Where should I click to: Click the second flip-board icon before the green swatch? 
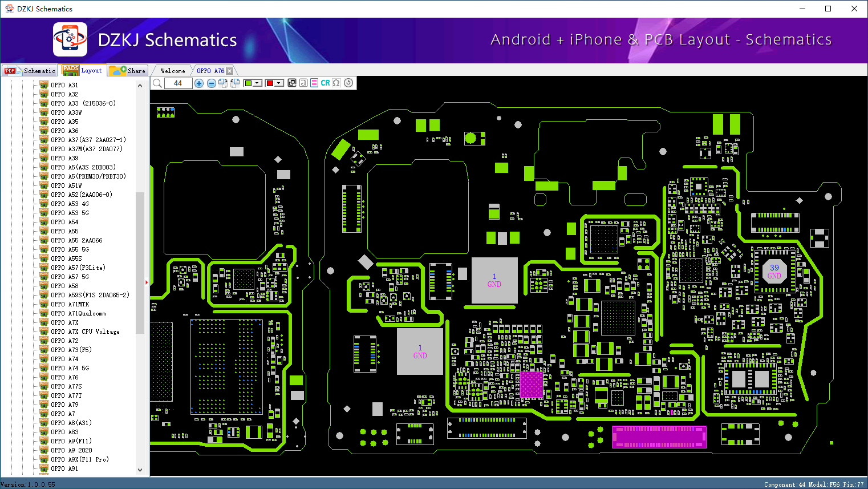tap(235, 83)
